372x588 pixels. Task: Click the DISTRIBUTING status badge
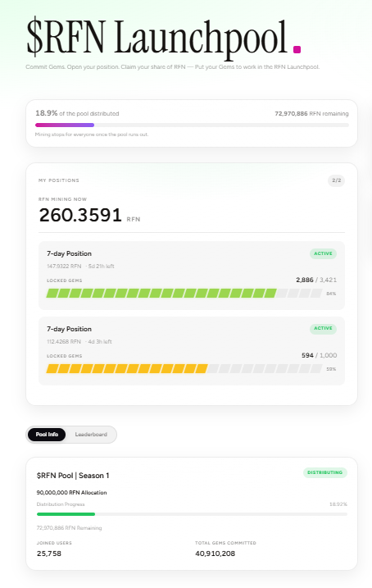pos(324,472)
